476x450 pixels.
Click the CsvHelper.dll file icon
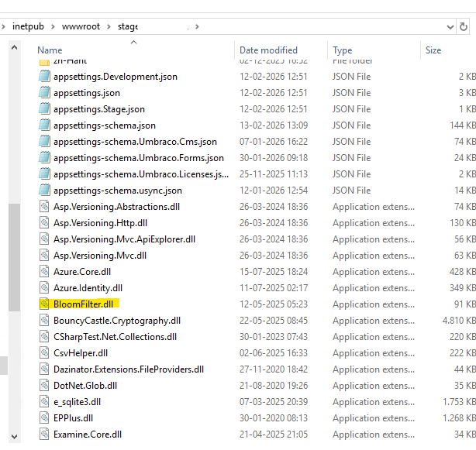pos(44,353)
